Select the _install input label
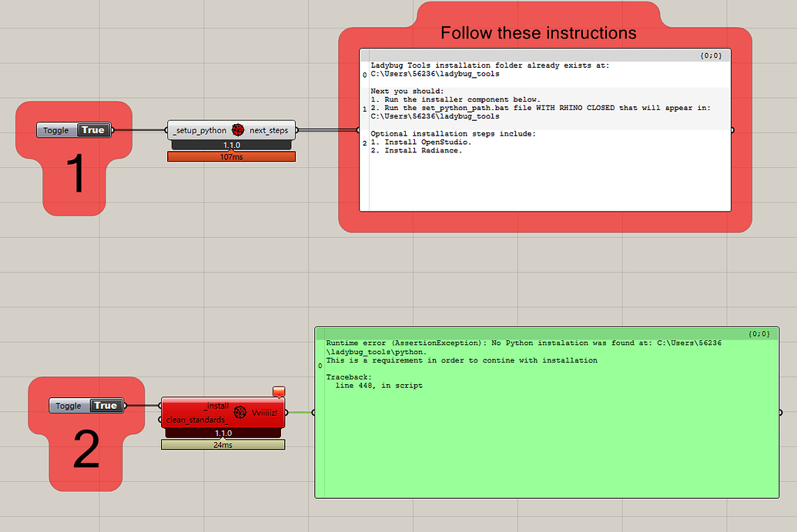The height and width of the screenshot is (532, 797). (216, 406)
